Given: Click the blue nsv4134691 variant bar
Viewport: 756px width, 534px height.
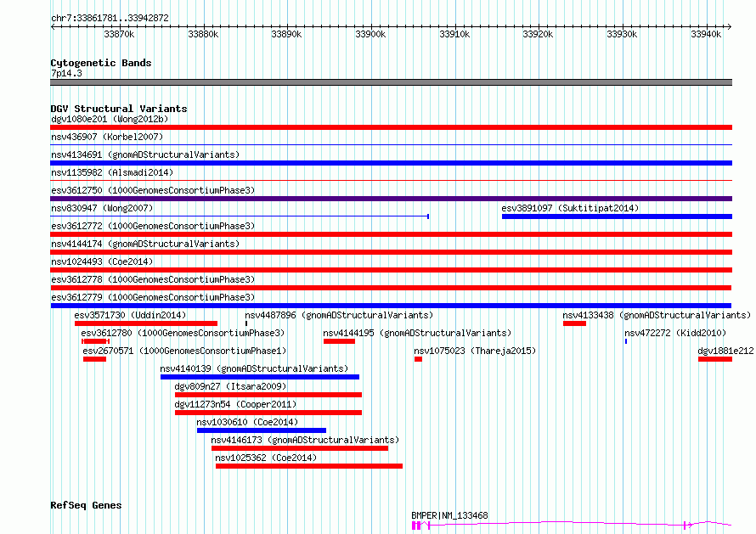Looking at the screenshot, I should [x=391, y=163].
